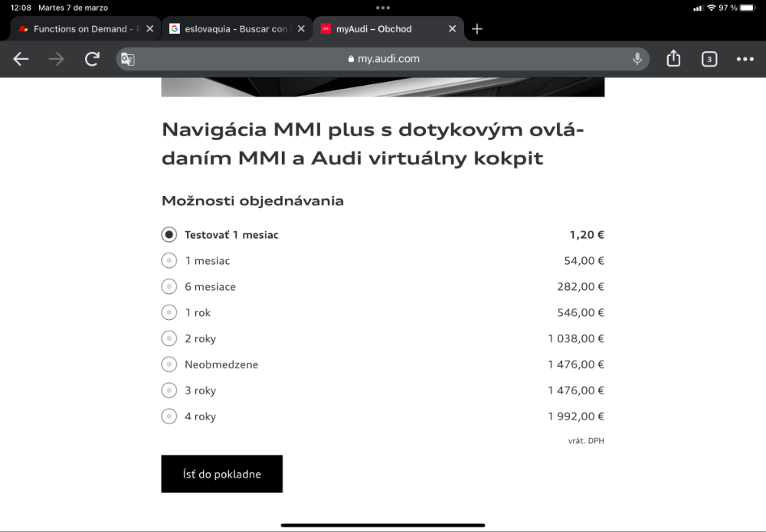This screenshot has height=532, width=766.
Task: Tap the iPad multitasking three dots
Action: tap(383, 8)
